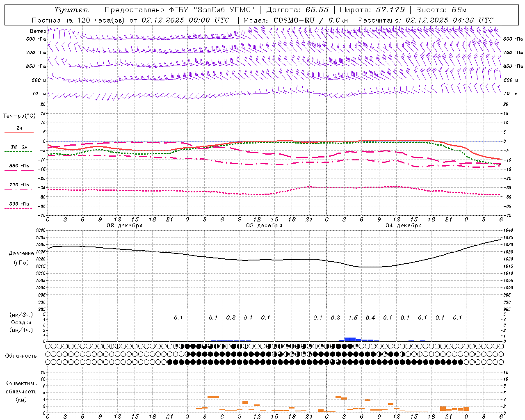Select "Прогноз на 120 часа(ов)" forecast text
The width and height of the screenshot is (525, 420).
coord(79,20)
